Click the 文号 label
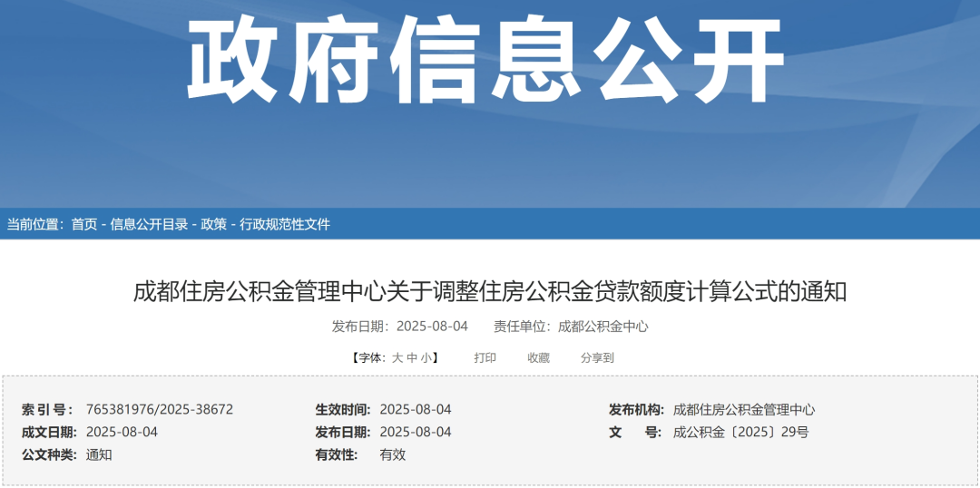Image resolution: width=980 pixels, height=488 pixels. 635,433
